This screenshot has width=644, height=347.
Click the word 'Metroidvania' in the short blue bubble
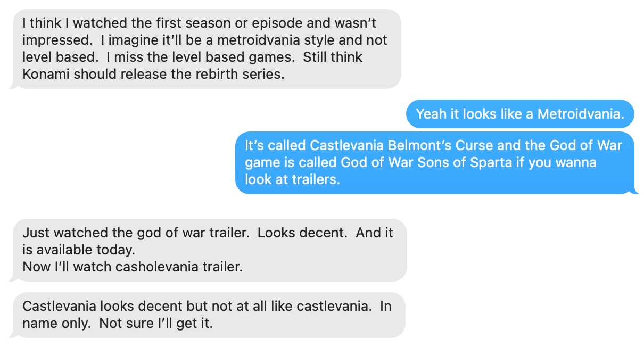[581, 114]
